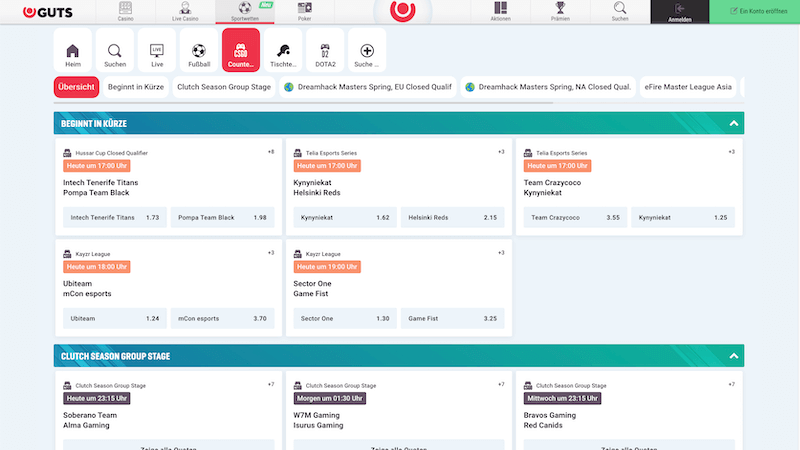
Task: Click the GUTS logo top left
Action: pyautogui.click(x=48, y=12)
